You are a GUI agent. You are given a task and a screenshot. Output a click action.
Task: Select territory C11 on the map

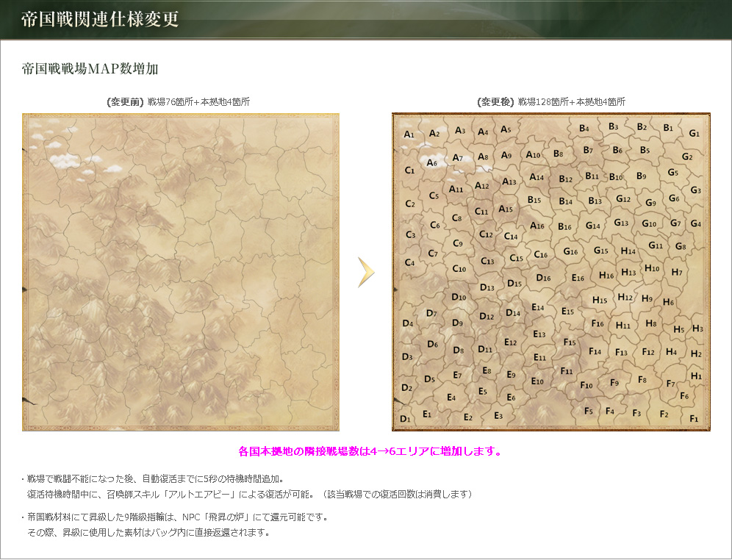[x=481, y=212]
